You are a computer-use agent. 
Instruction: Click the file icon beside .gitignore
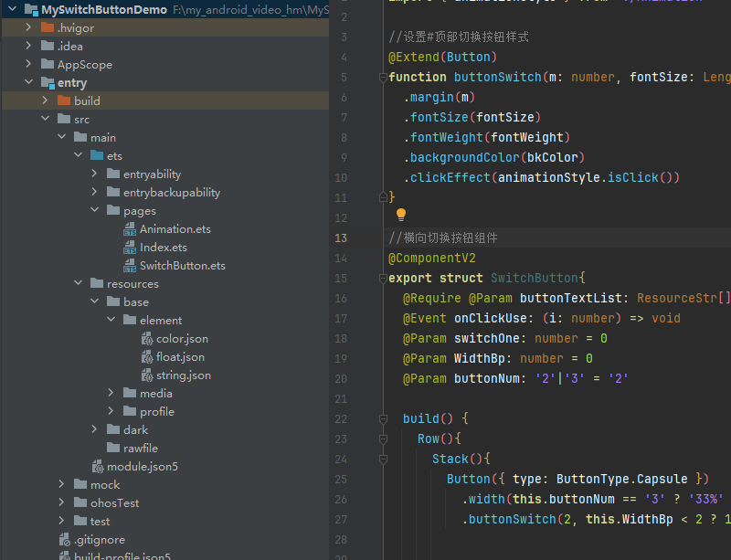pos(64,540)
